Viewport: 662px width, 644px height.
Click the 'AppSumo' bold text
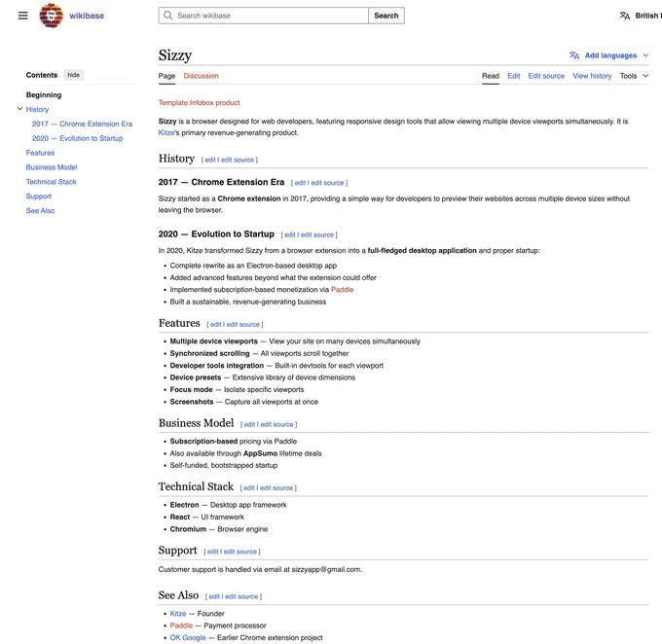[261, 453]
